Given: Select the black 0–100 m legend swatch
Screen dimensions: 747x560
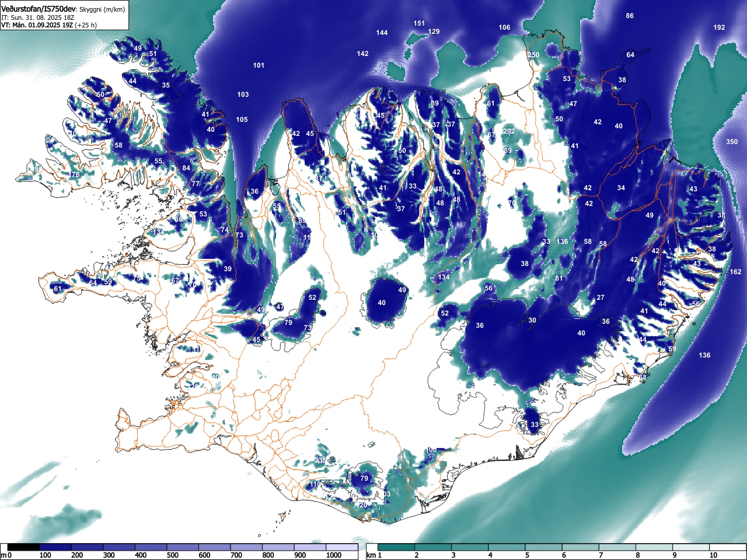Looking at the screenshot, I should coord(24,547).
